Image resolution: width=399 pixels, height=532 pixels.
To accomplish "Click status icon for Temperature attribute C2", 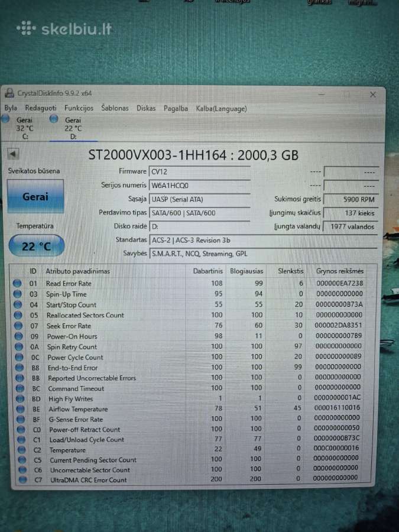I will (22, 450).
